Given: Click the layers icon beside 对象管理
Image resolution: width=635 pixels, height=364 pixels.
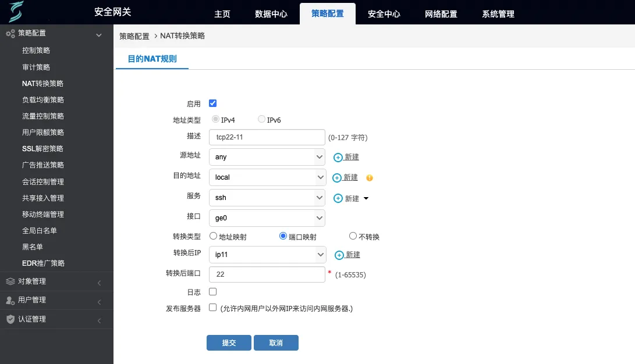Looking at the screenshot, I should click(9, 282).
